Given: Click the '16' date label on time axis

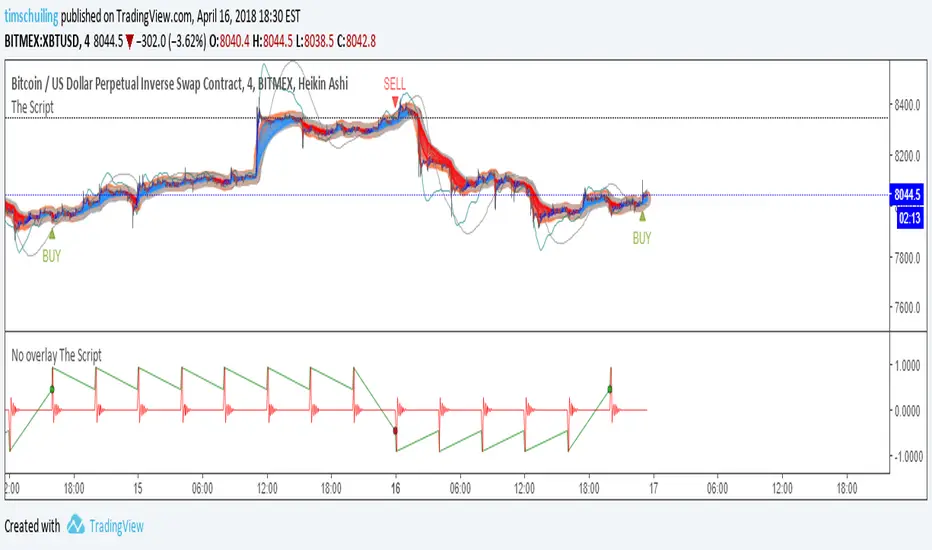Looking at the screenshot, I should pyautogui.click(x=395, y=488).
